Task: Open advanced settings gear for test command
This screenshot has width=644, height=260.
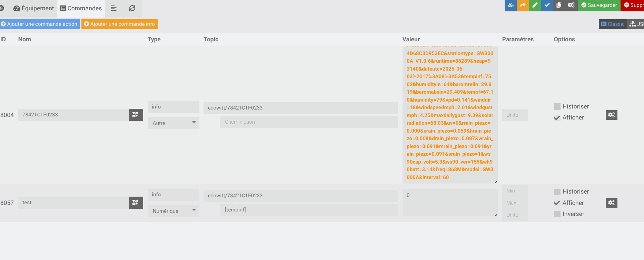Action: pos(611,203)
